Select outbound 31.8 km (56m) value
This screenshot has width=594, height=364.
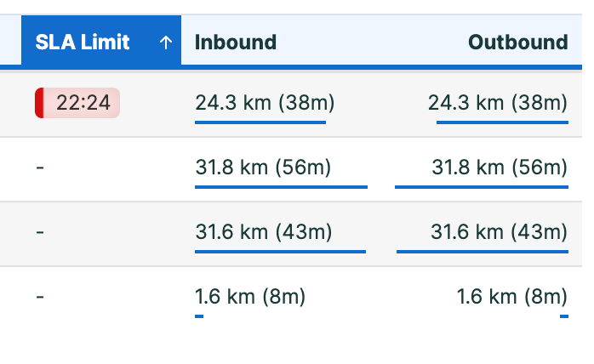click(500, 167)
